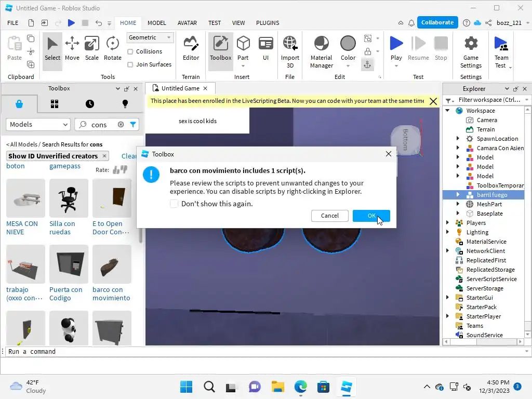The image size is (532, 399).
Task: Clear the Toolbox search text
Action: click(121, 125)
